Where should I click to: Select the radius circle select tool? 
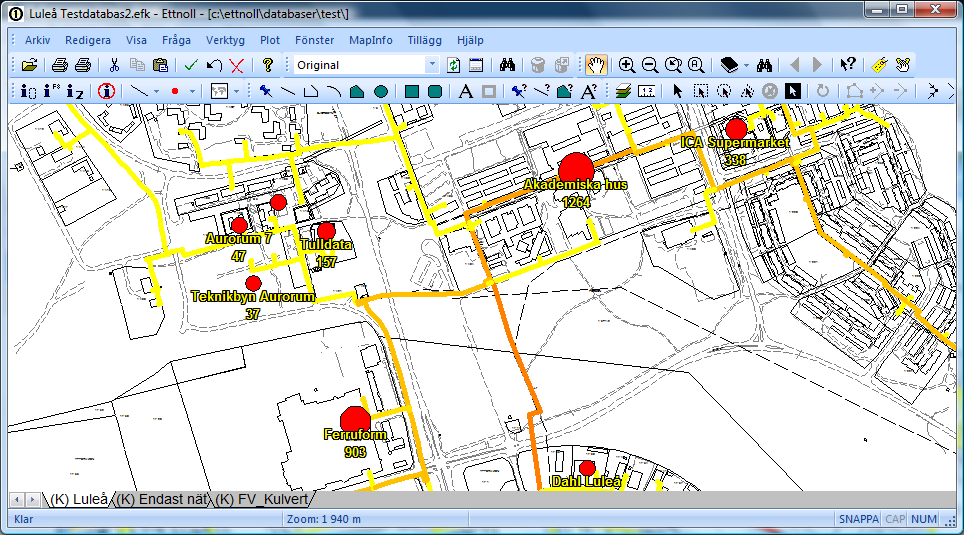(x=724, y=92)
